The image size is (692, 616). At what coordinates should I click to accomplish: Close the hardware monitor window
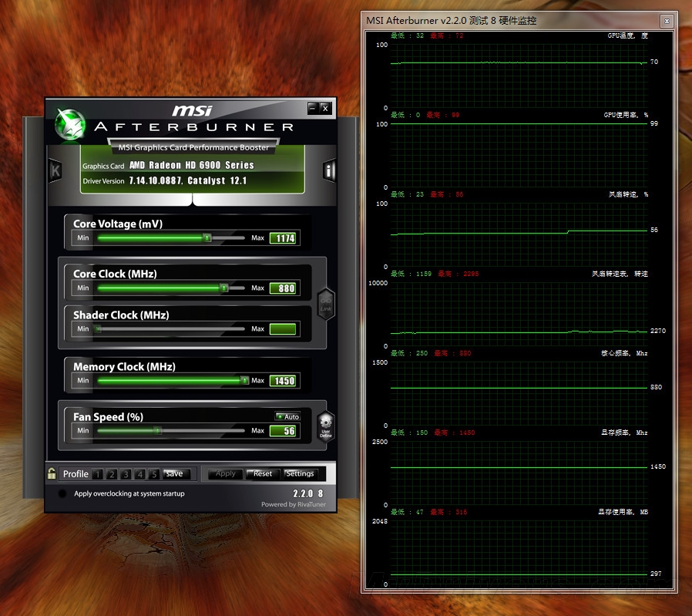click(x=667, y=21)
